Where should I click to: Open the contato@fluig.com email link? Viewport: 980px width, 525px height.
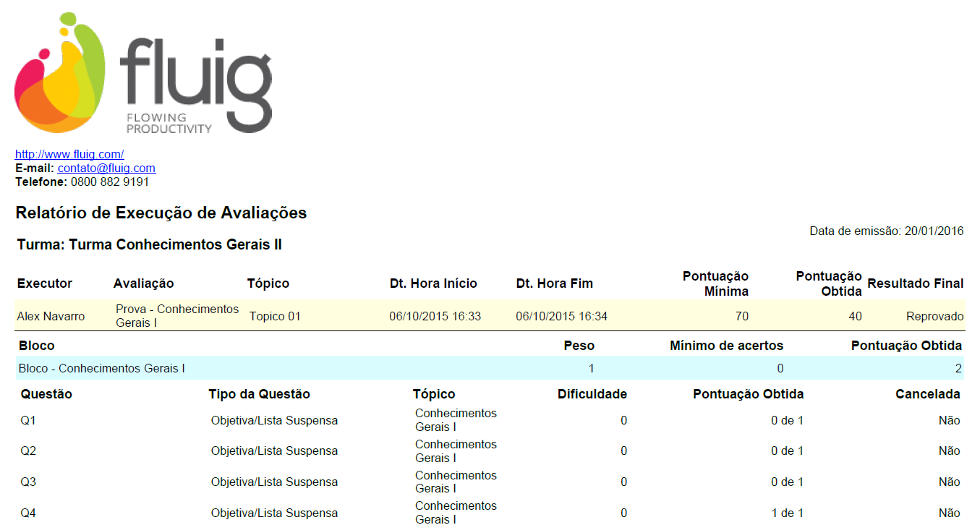(106, 168)
